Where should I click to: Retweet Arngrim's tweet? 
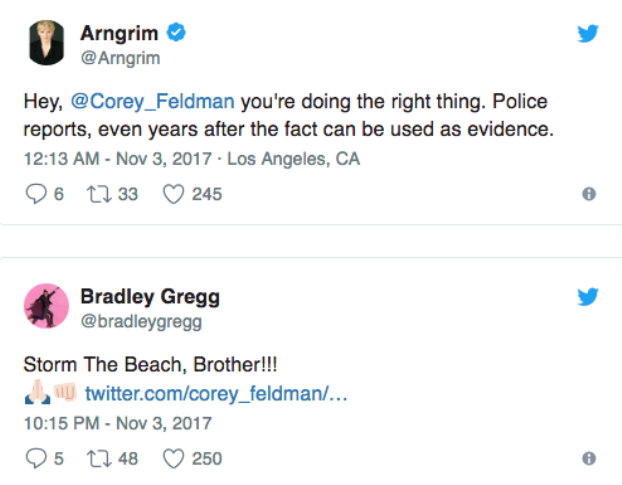(98, 194)
